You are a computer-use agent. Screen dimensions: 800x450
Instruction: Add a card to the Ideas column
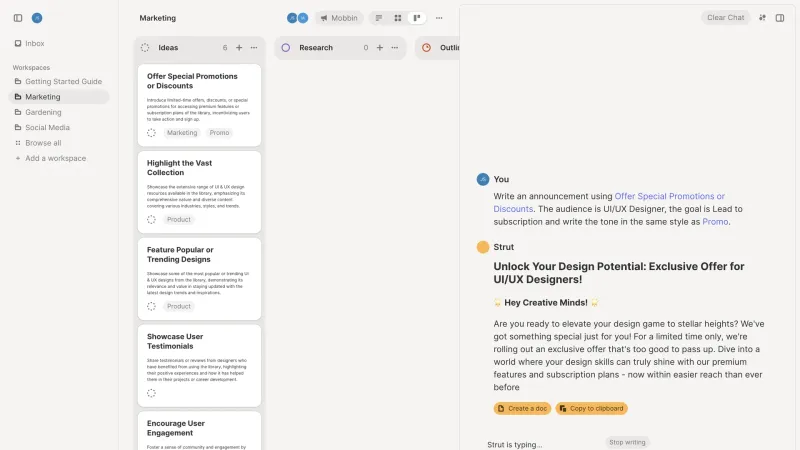click(x=239, y=47)
